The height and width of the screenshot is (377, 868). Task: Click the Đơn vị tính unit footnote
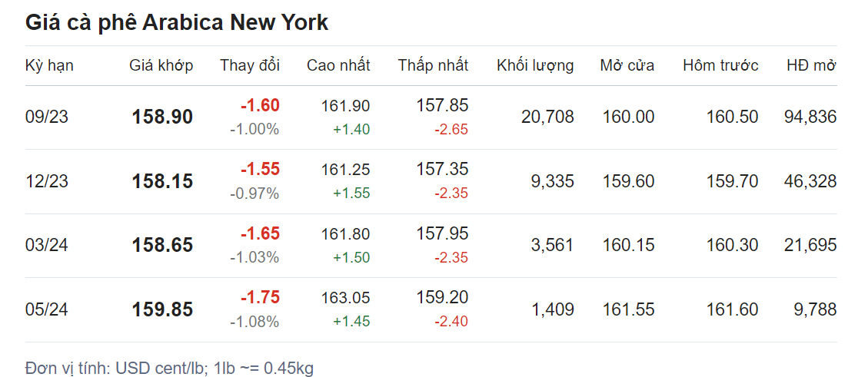(169, 369)
